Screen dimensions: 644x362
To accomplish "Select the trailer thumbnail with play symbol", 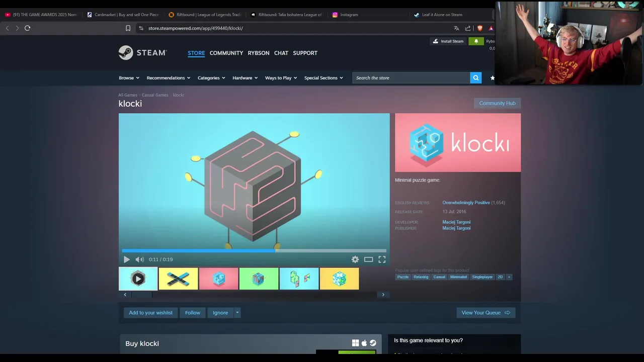I will [x=138, y=279].
